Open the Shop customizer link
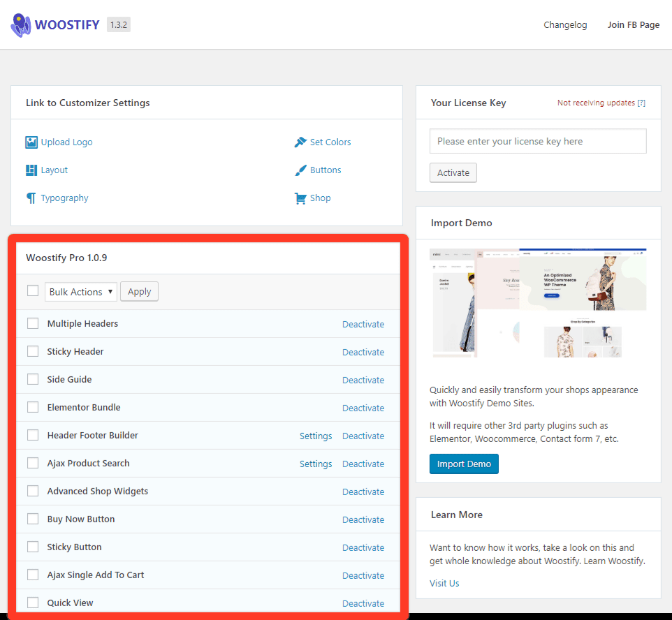Screen dimensions: 672x620 (x=320, y=198)
